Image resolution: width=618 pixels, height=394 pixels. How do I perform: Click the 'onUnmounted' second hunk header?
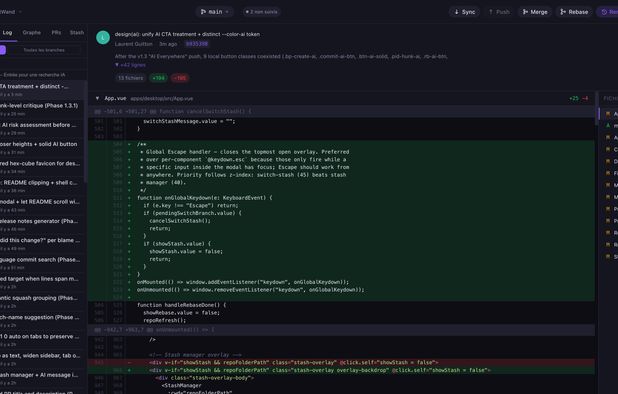(x=341, y=330)
